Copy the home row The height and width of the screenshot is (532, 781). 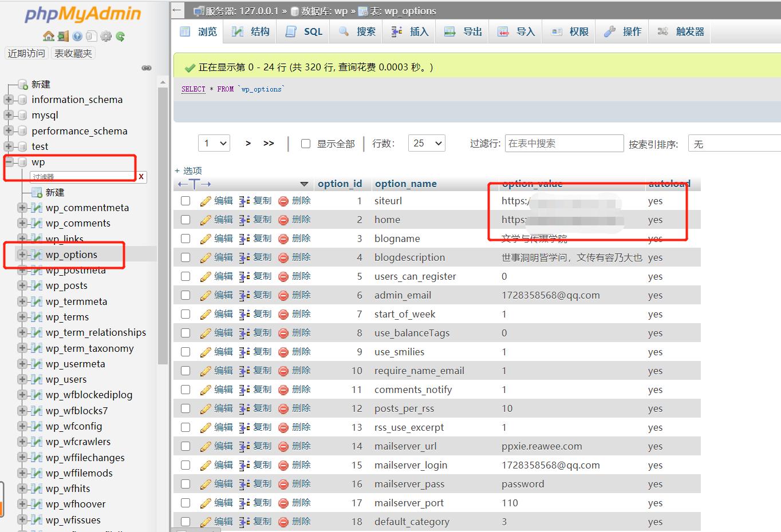255,220
